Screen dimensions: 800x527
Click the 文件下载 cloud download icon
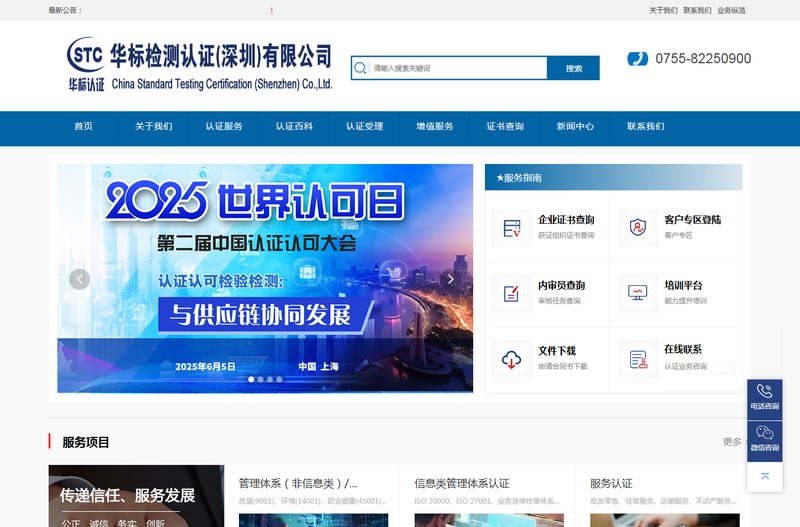pyautogui.click(x=511, y=359)
